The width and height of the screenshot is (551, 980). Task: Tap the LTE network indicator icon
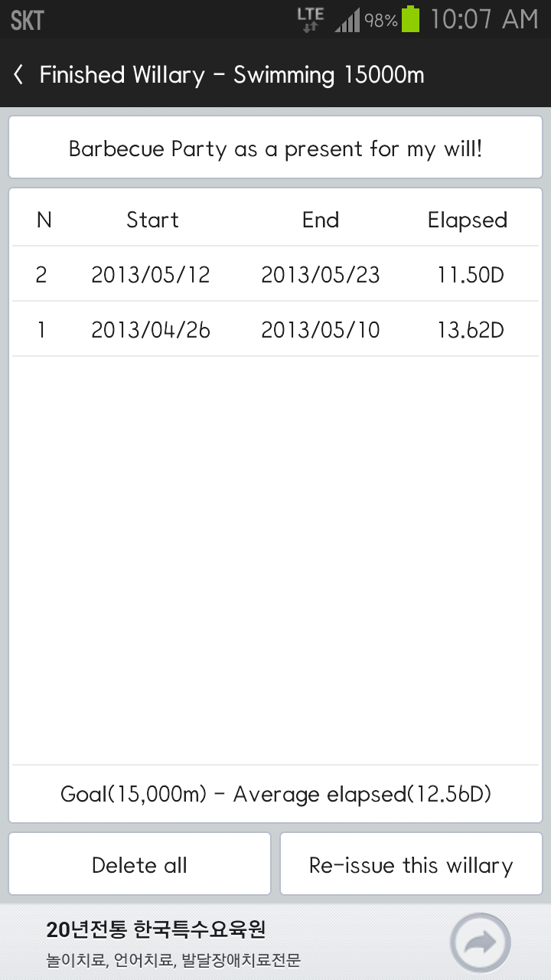coord(310,19)
